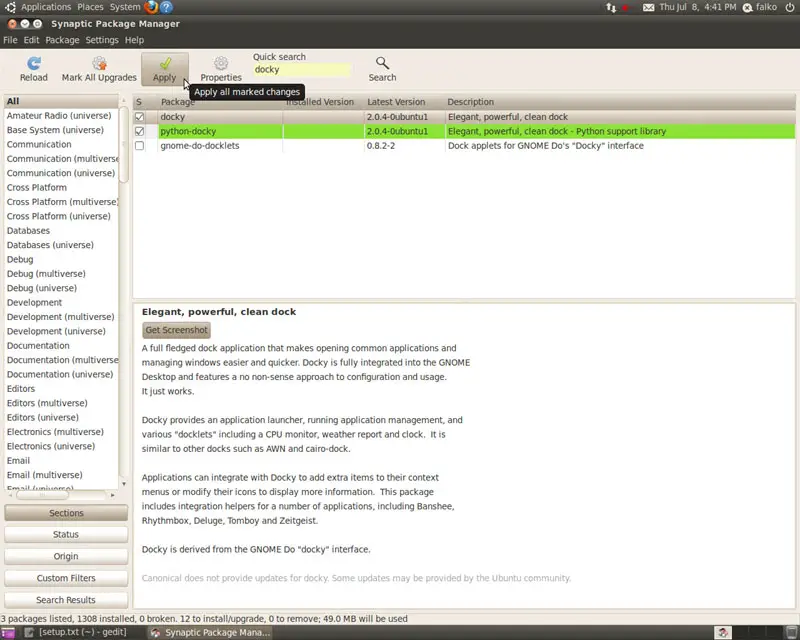Toggle the docky package checkbox
Image resolution: width=800 pixels, height=640 pixels.
[x=139, y=117]
